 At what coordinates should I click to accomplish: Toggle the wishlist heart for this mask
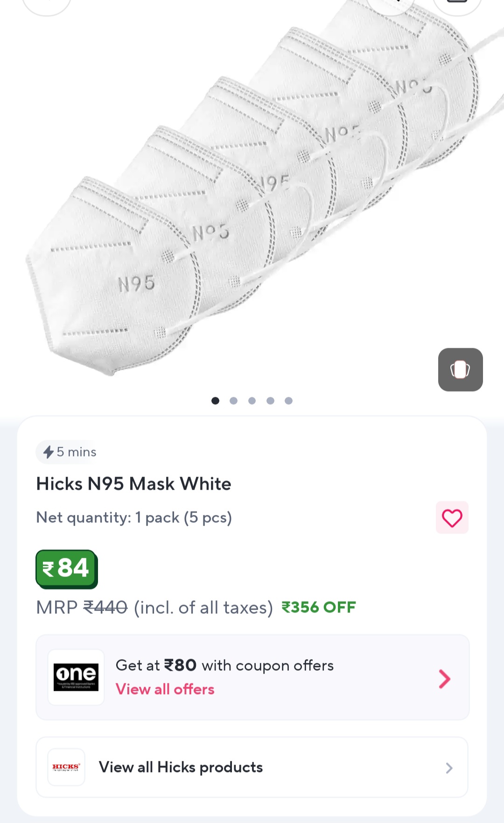[x=452, y=517]
